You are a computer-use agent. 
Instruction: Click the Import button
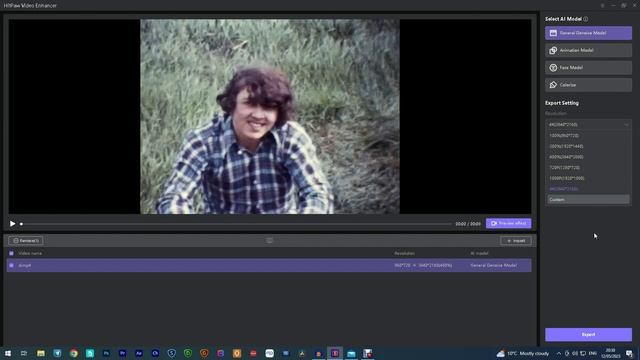tap(516, 241)
